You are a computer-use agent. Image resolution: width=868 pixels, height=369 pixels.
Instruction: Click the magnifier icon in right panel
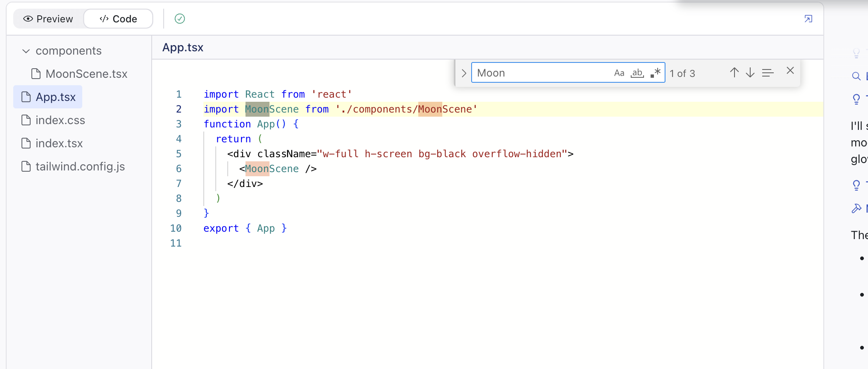point(856,76)
